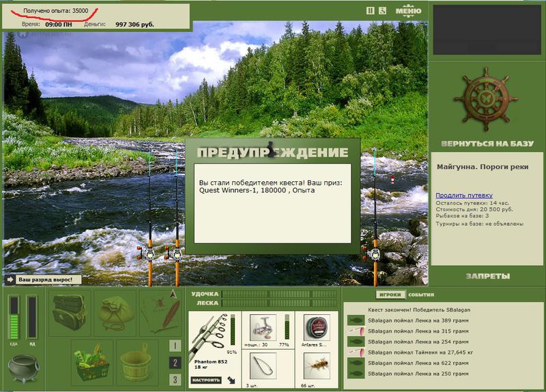The height and width of the screenshot is (392, 546).
Task: Click the lure icon beside Ленка 315 грамм
Action: click(356, 331)
